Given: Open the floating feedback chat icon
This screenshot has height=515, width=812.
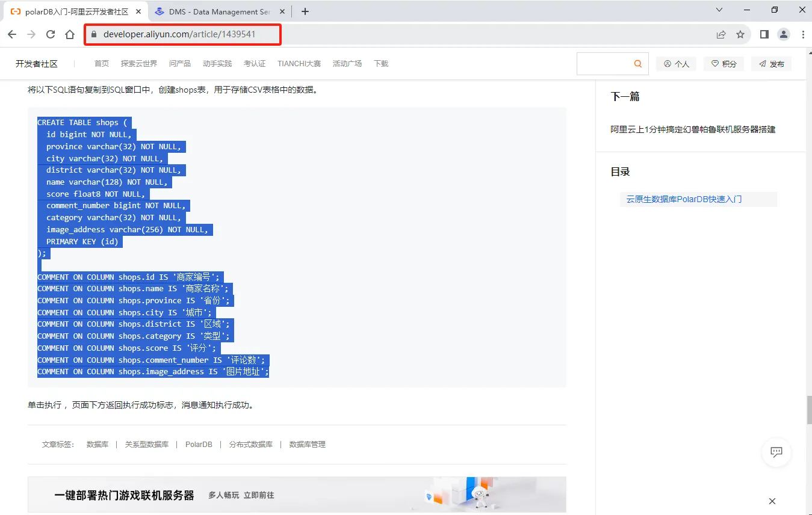Looking at the screenshot, I should click(x=776, y=452).
